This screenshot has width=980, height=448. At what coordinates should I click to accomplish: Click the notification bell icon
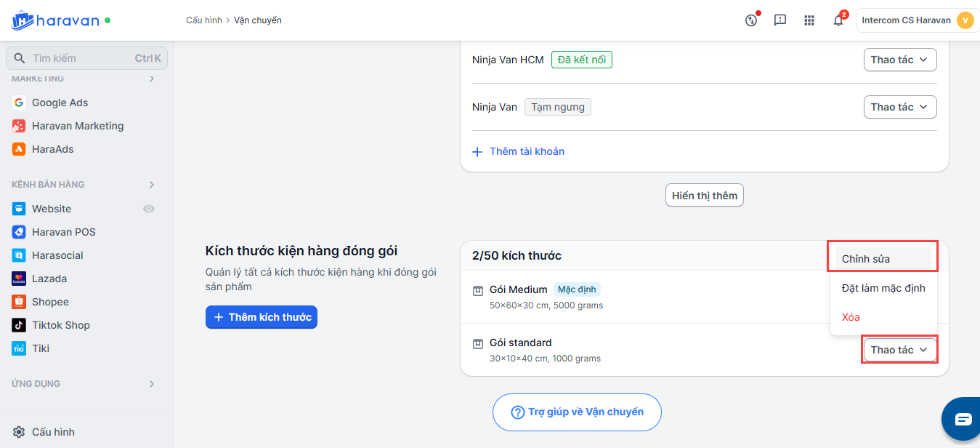point(838,20)
